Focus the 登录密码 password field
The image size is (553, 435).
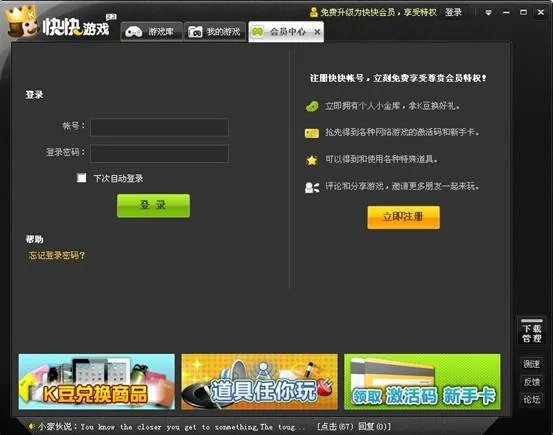(x=159, y=153)
